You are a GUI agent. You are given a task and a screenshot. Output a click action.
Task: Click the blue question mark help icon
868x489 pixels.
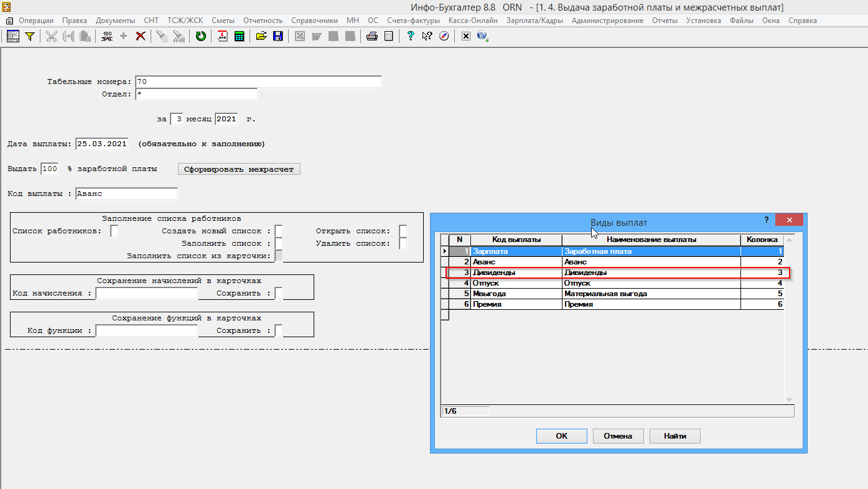(411, 36)
